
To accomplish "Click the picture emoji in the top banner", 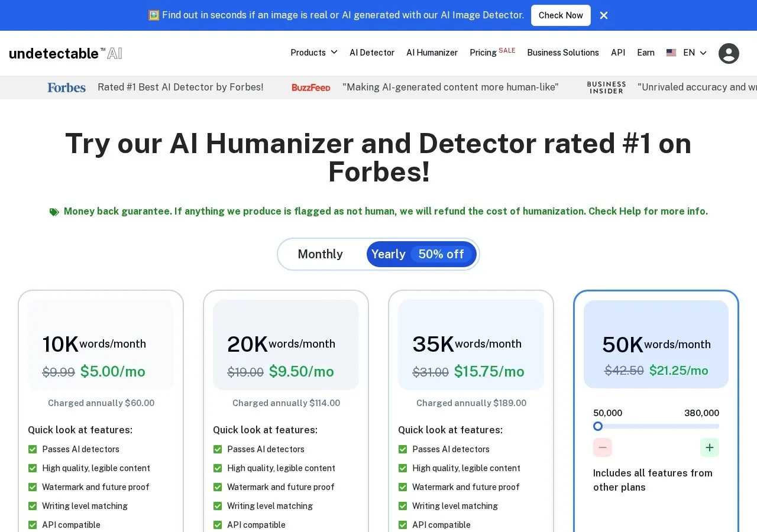I will pyautogui.click(x=154, y=15).
